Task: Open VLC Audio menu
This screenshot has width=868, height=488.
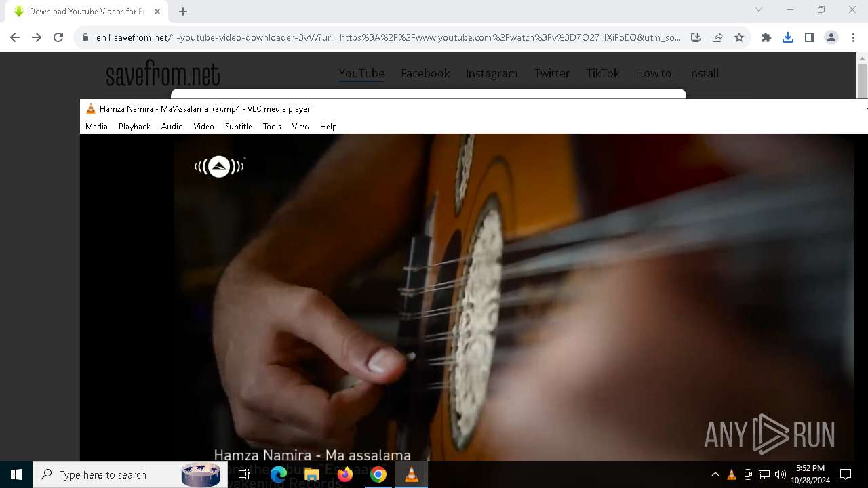Action: click(x=172, y=127)
